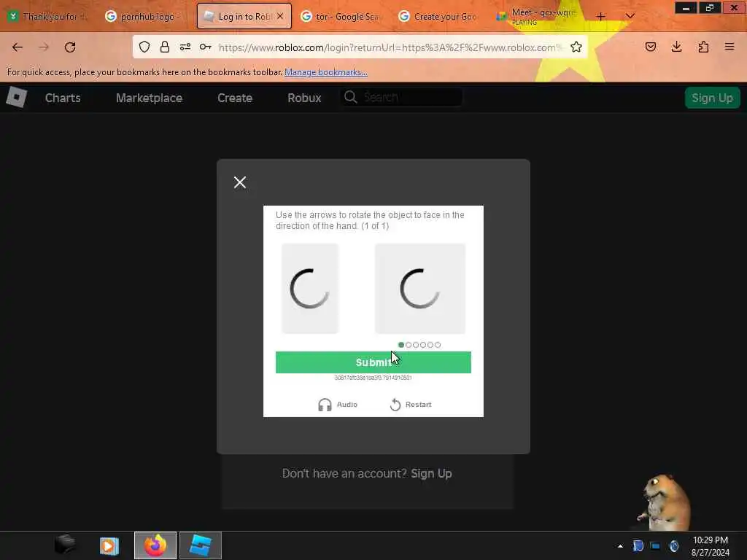The width and height of the screenshot is (747, 560).
Task: Open the Pocket save icon
Action: click(651, 47)
